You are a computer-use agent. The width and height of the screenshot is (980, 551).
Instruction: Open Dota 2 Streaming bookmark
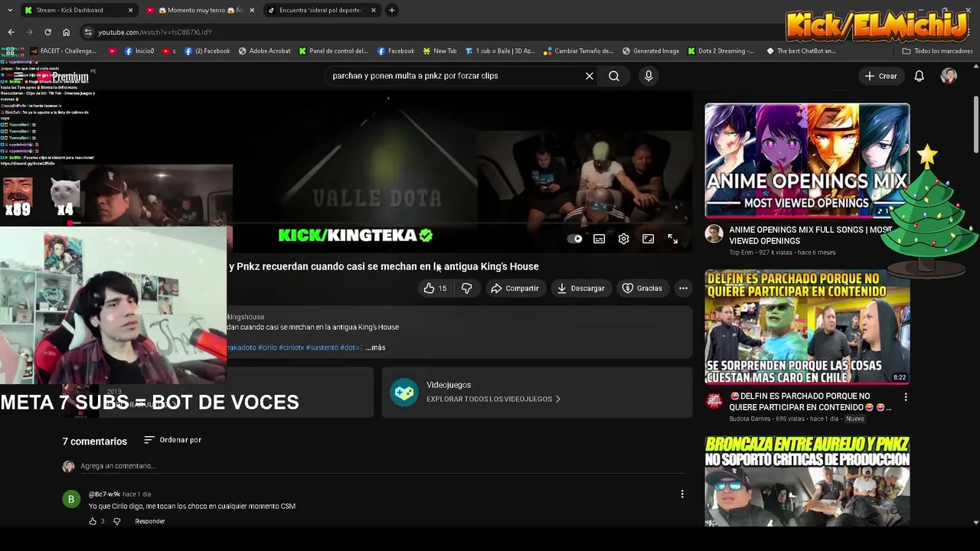pyautogui.click(x=721, y=51)
